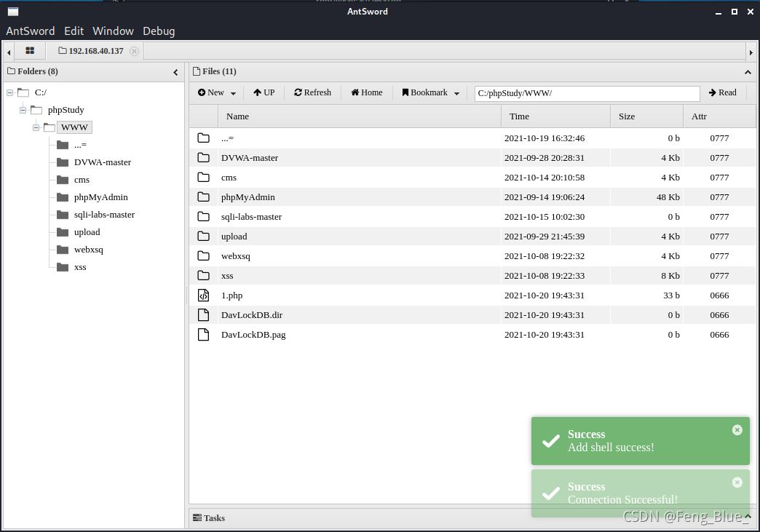
Task: Click Add shell success checkmark icon
Action: coord(550,441)
